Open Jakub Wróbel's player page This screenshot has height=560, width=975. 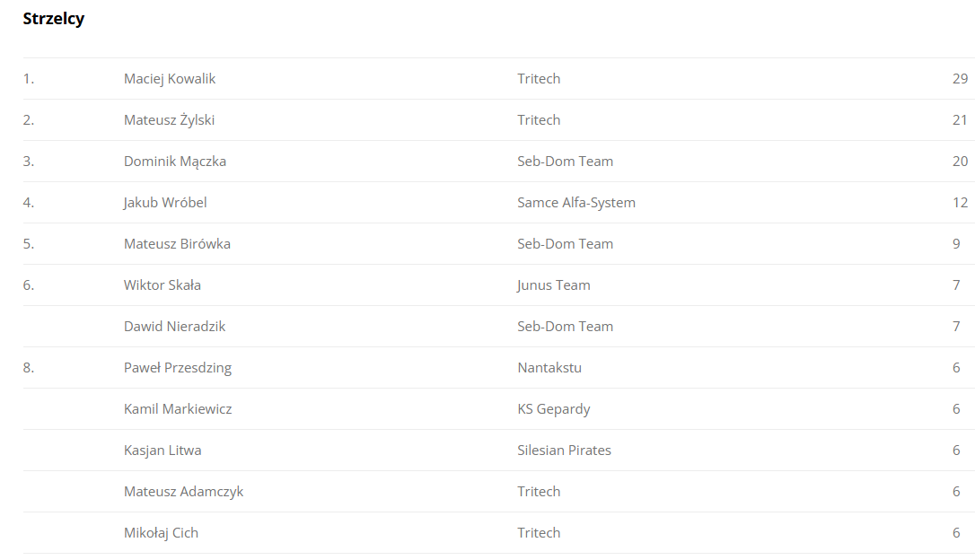[x=165, y=203]
